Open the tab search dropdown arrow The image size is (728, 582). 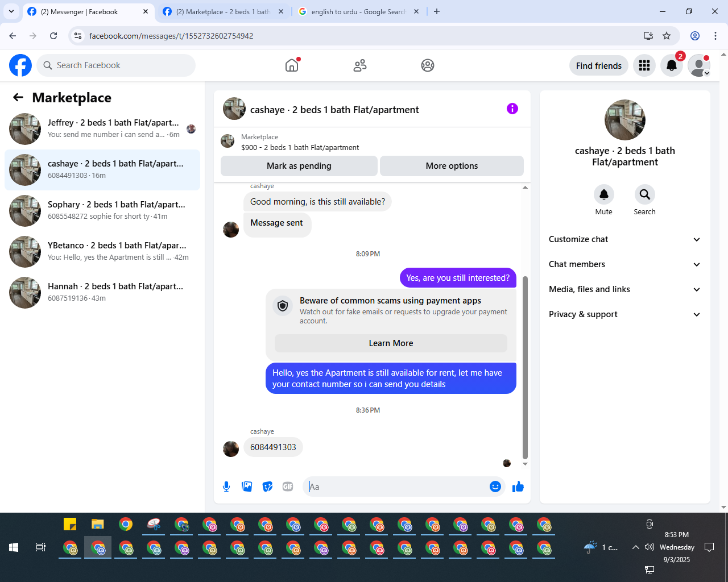tap(11, 11)
